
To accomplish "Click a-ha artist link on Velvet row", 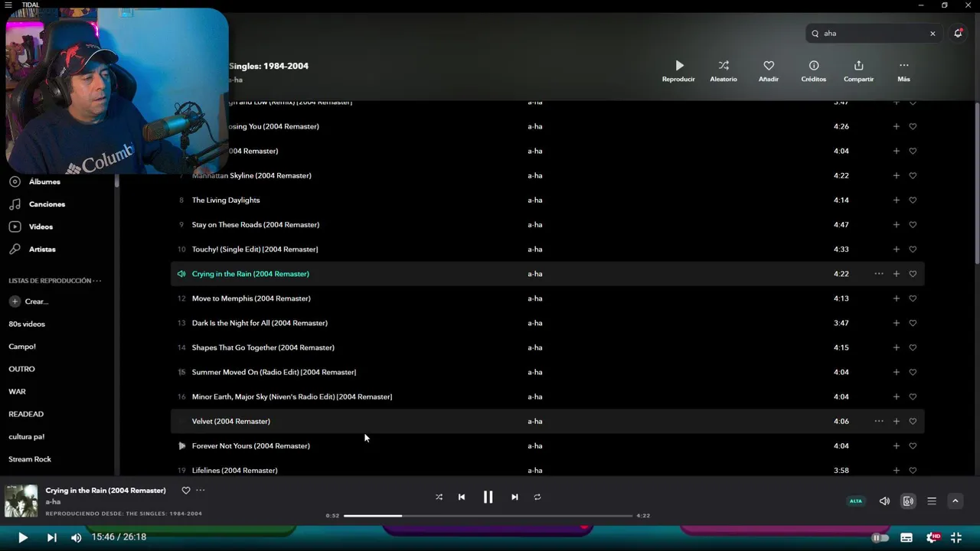I will 535,421.
